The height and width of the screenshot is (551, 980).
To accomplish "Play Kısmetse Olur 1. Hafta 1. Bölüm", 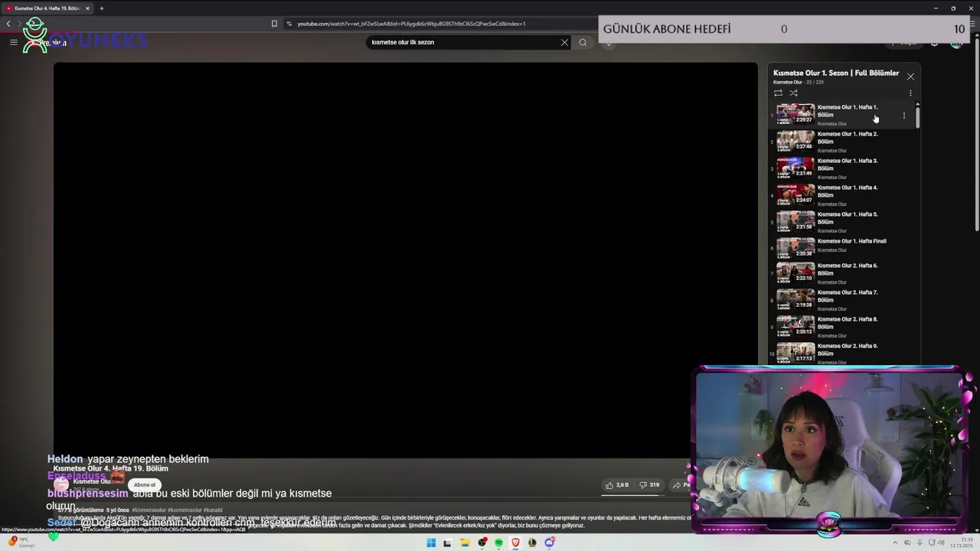I will tap(848, 111).
